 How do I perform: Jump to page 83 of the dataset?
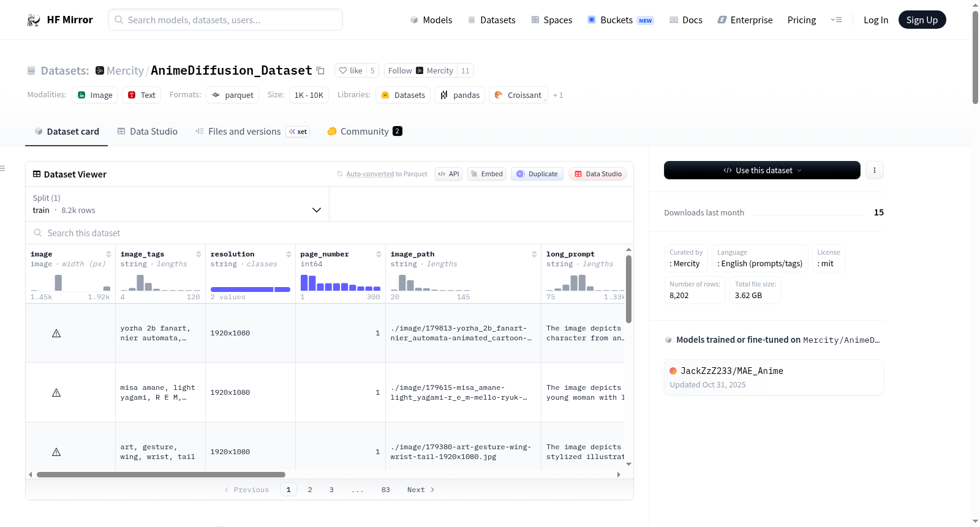[x=386, y=490]
